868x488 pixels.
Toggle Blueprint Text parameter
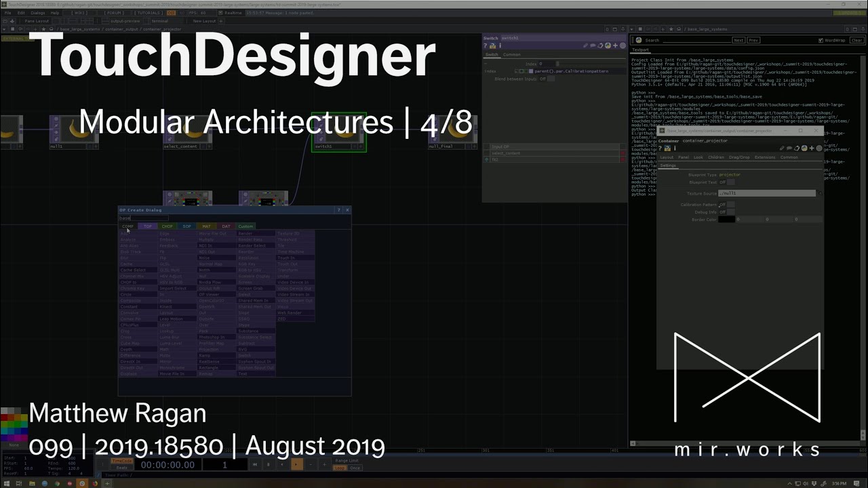pyautogui.click(x=730, y=182)
